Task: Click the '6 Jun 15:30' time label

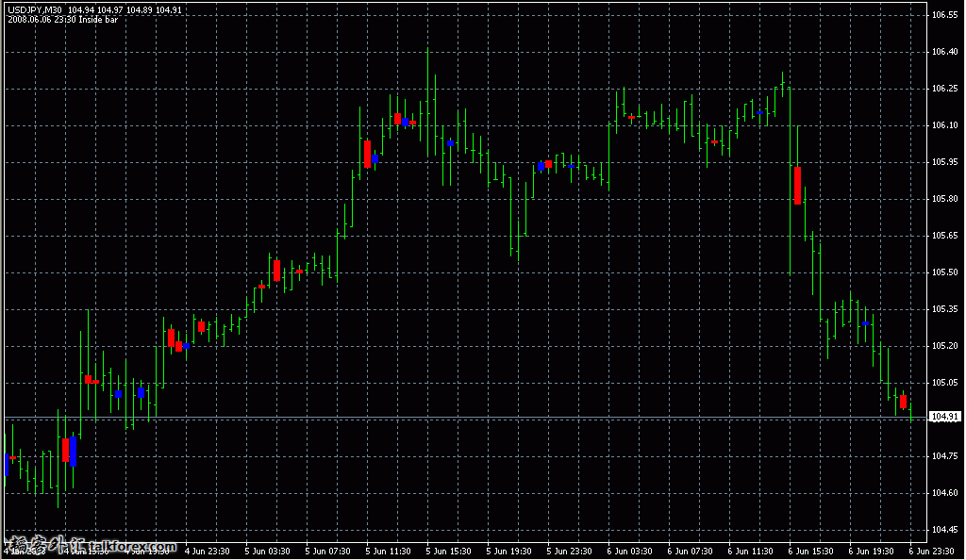Action: pyautogui.click(x=810, y=552)
